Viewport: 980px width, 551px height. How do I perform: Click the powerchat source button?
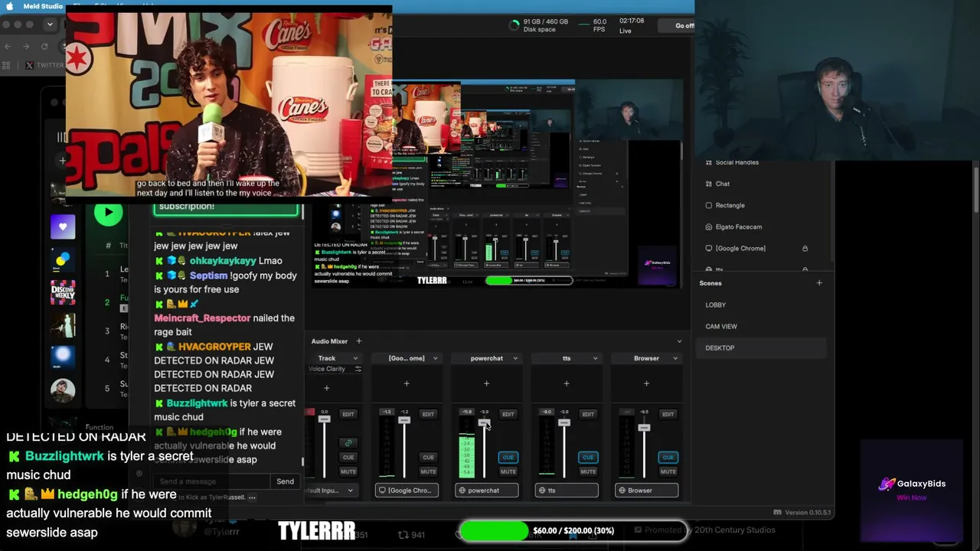(487, 491)
